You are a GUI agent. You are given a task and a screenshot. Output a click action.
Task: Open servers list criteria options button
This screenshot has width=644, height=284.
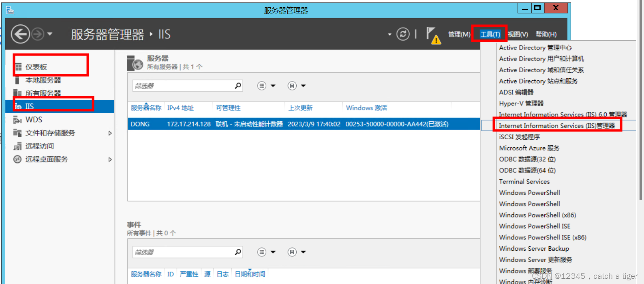(x=262, y=86)
